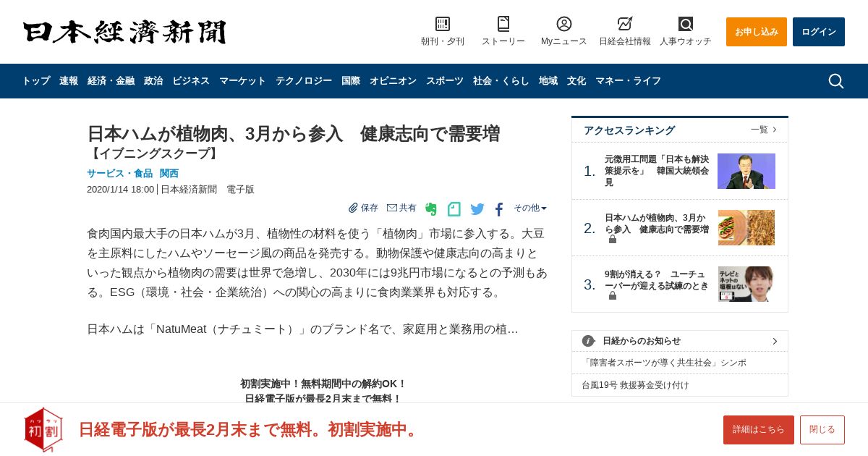The width and height of the screenshot is (868, 456).
Task: Open the 国際 nav section
Action: click(x=351, y=81)
